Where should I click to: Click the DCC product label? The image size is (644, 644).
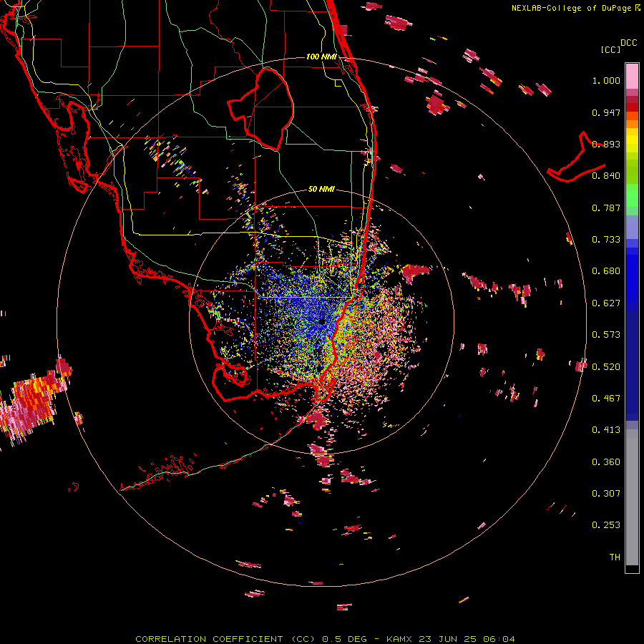pos(629,43)
